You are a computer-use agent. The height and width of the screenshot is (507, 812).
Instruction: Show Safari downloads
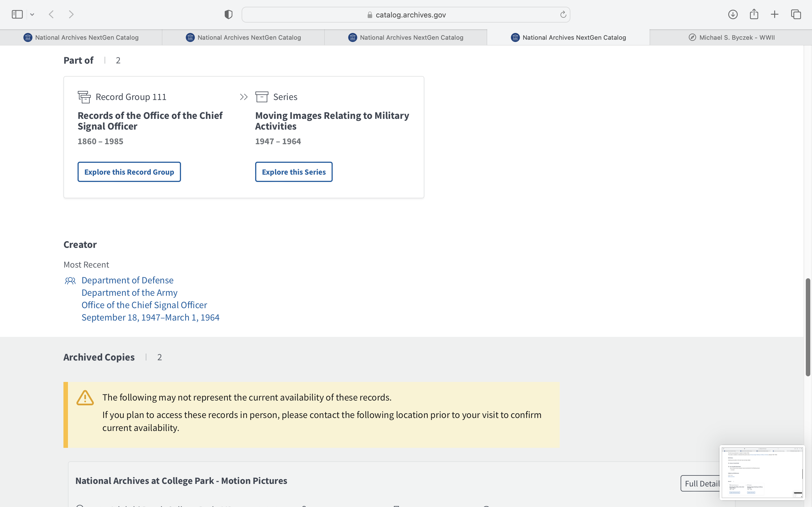click(x=732, y=14)
